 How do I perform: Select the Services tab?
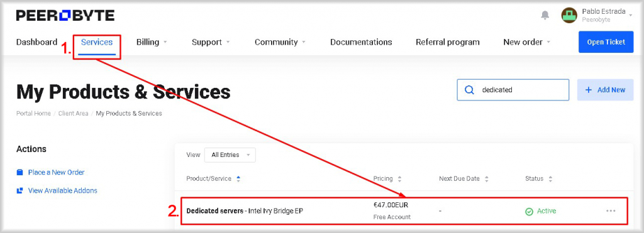coord(97,42)
